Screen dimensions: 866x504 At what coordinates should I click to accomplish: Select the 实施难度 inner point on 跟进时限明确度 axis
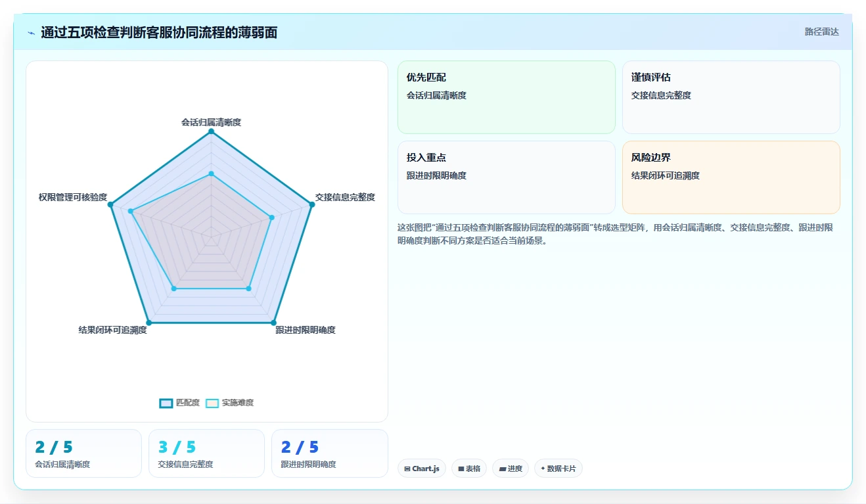tap(248, 288)
